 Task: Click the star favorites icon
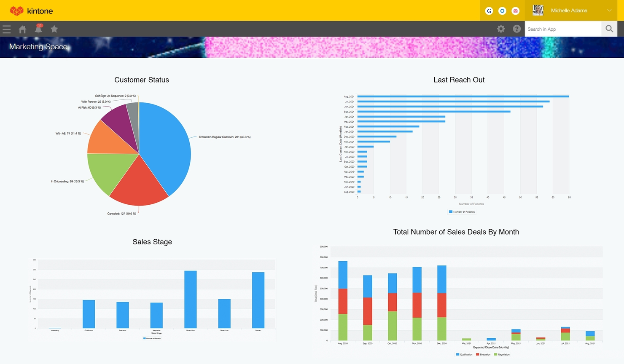[x=54, y=29]
